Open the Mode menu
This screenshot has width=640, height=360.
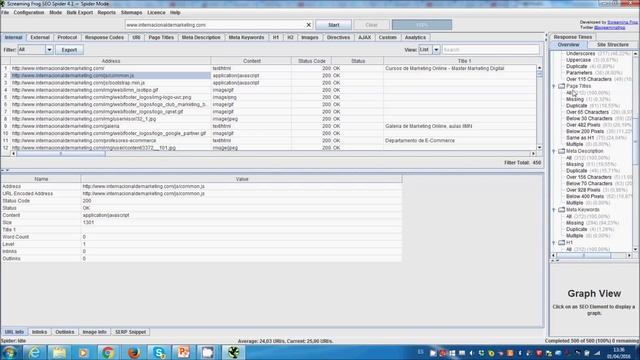(56, 13)
